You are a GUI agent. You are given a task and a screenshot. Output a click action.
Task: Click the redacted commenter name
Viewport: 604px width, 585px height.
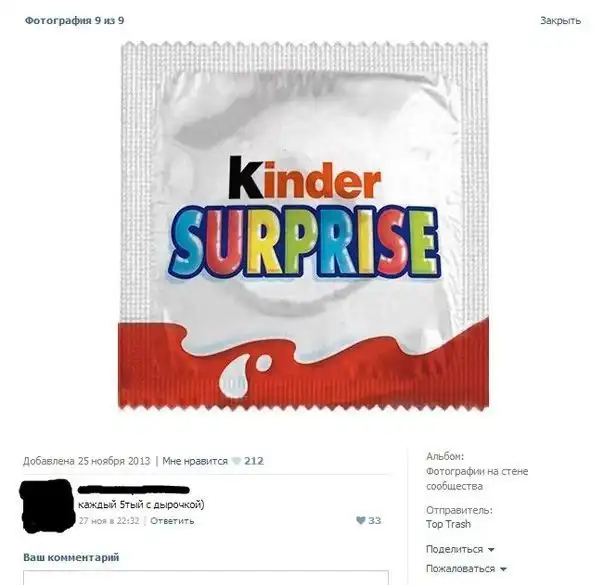(134, 490)
